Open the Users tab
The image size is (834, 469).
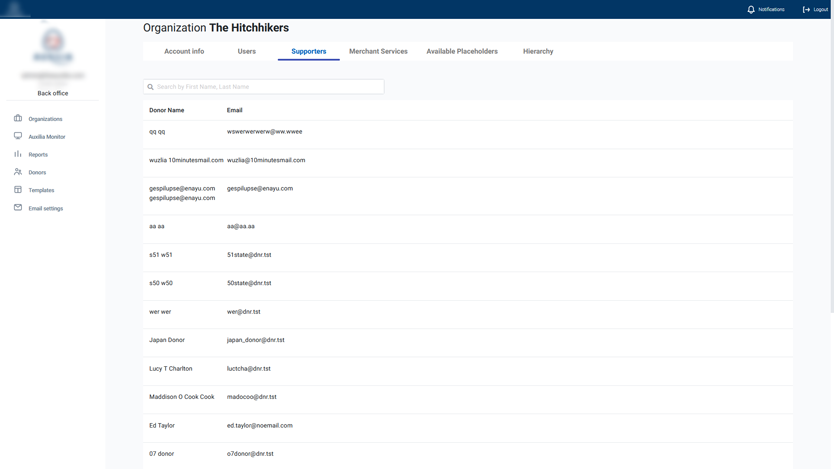pyautogui.click(x=247, y=51)
